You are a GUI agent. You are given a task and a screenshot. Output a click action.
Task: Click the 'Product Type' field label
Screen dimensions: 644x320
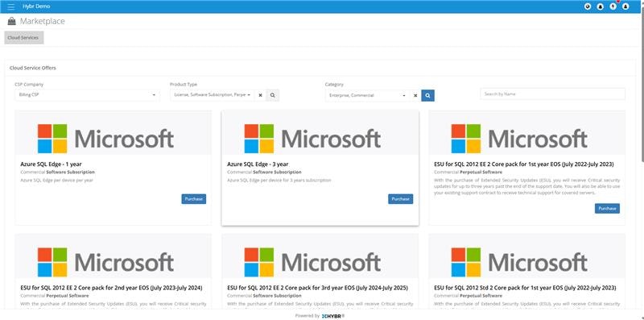point(184,85)
